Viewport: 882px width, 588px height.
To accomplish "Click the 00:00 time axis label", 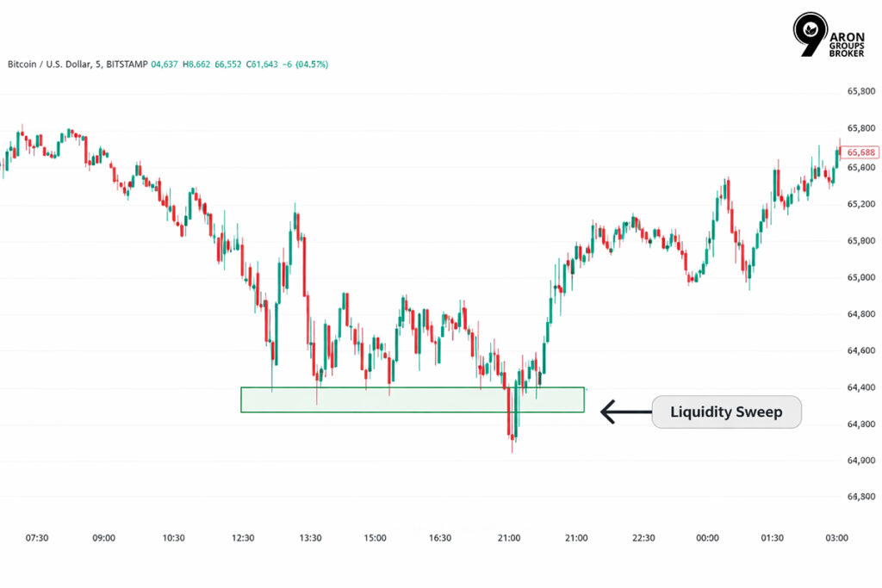I will (707, 538).
